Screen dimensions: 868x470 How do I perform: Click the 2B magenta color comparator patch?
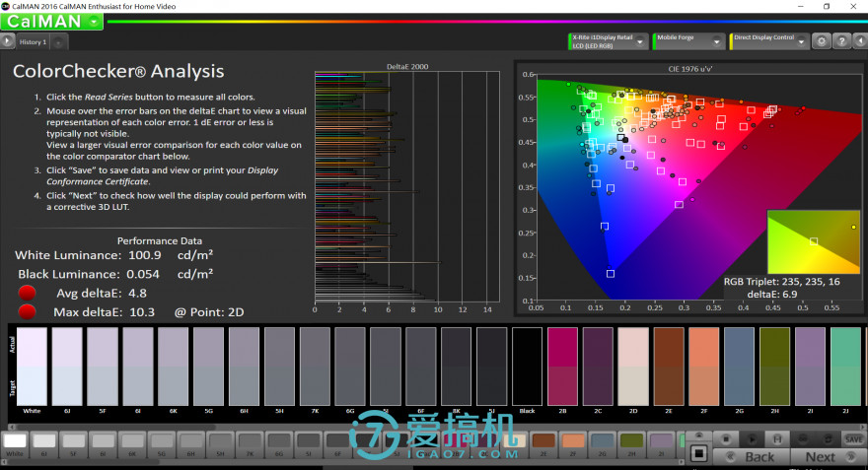[562, 365]
